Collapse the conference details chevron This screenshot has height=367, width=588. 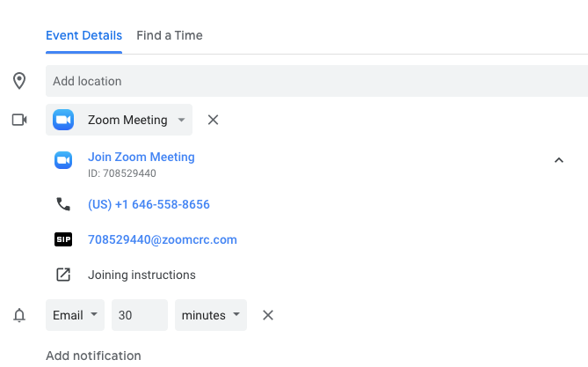pos(559,160)
